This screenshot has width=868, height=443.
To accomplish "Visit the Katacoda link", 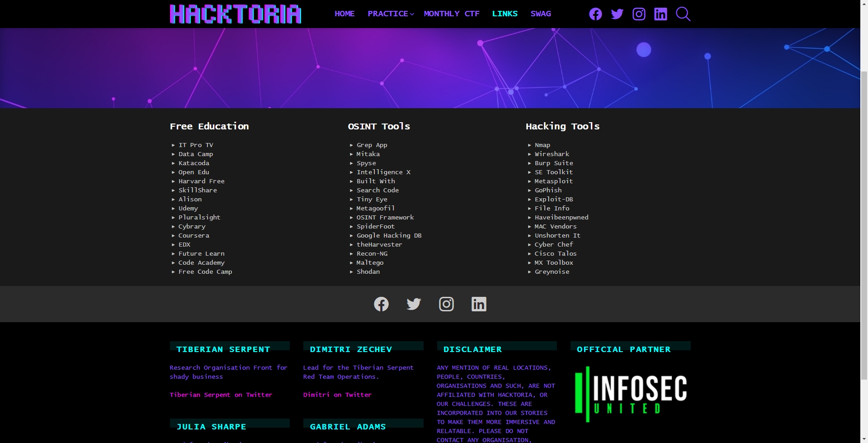I will 194,163.
